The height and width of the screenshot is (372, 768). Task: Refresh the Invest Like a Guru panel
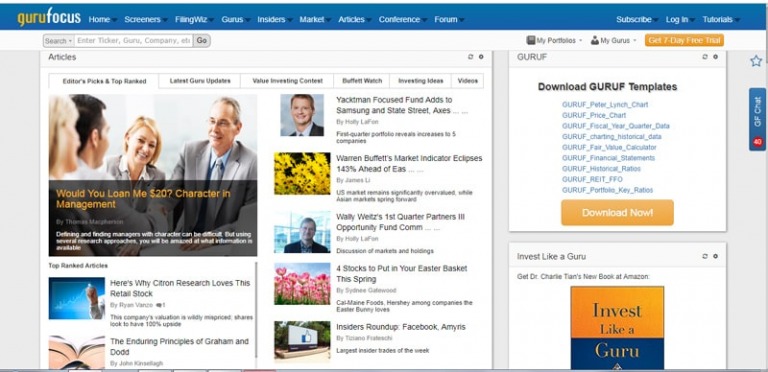pyautogui.click(x=705, y=256)
